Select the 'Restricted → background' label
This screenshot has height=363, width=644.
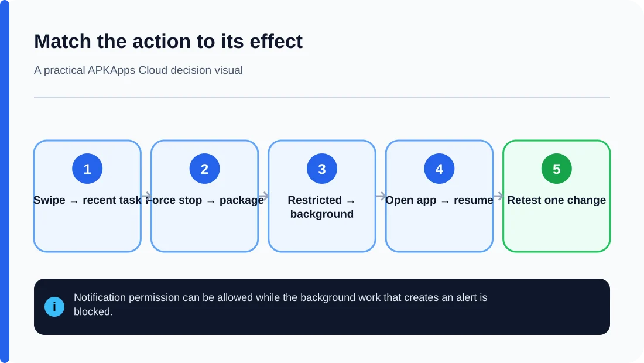322,207
